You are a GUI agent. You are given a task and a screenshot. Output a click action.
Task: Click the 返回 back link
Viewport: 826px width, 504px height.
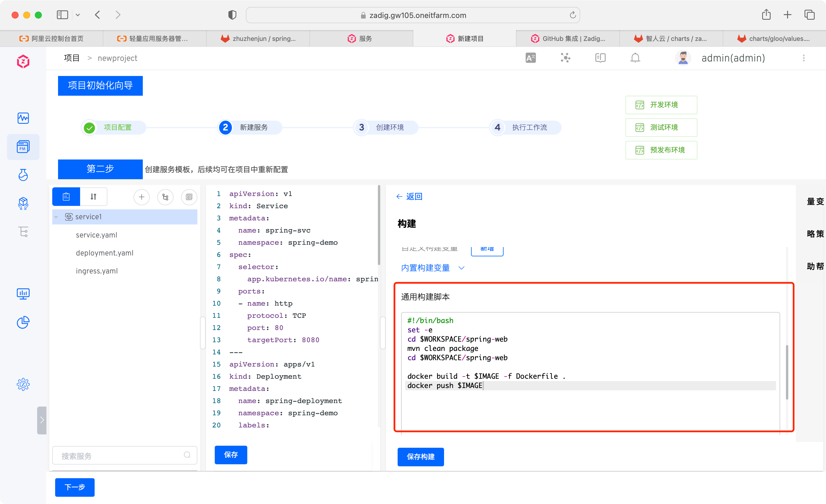[x=409, y=197]
